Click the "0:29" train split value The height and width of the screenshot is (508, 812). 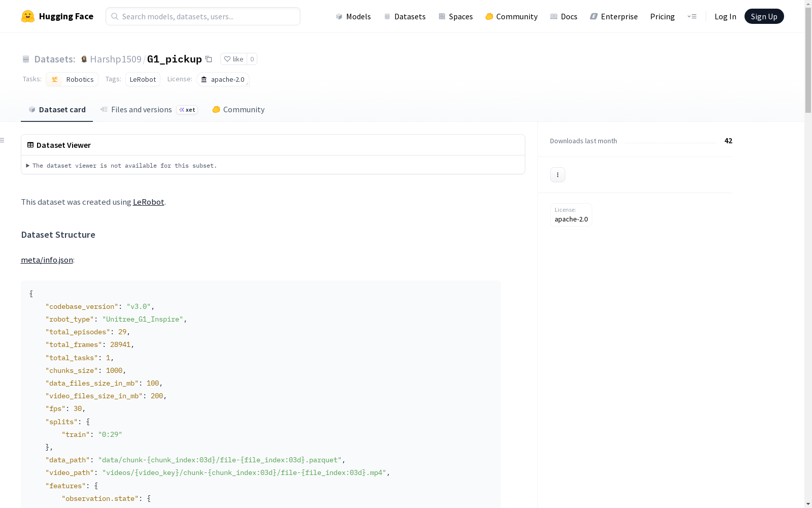click(x=110, y=434)
